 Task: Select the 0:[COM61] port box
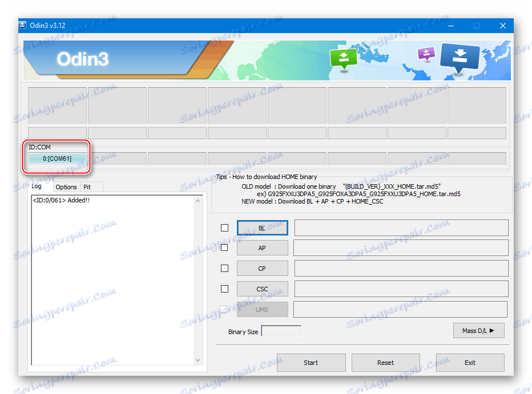click(57, 158)
